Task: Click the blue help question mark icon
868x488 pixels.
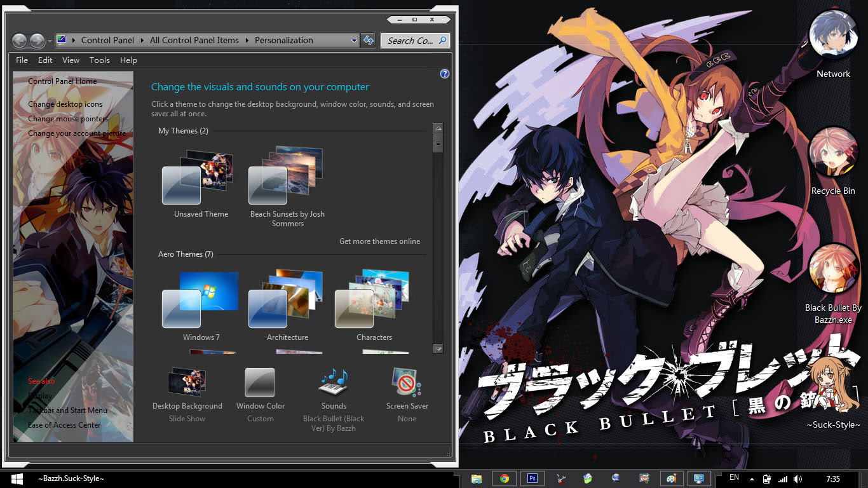Action: point(445,74)
